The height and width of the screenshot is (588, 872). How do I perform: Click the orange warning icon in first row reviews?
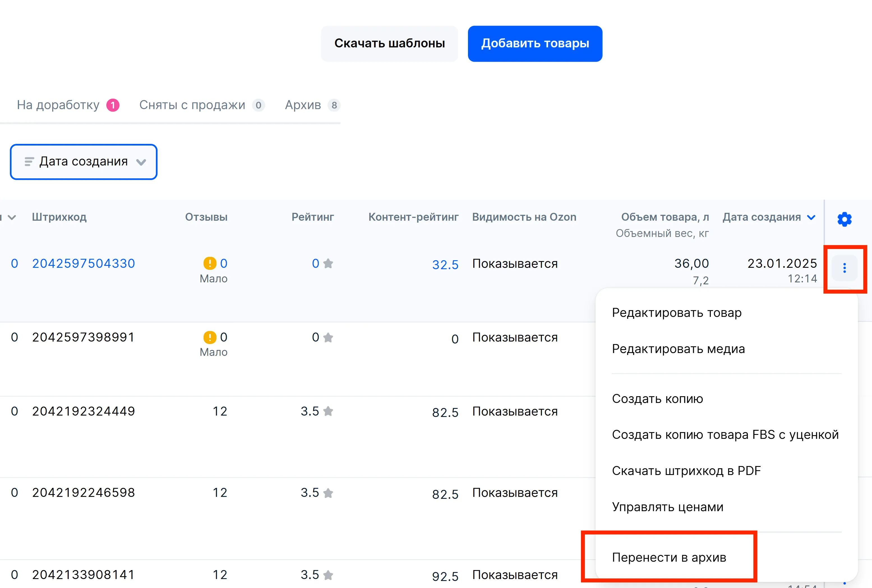coord(209,263)
